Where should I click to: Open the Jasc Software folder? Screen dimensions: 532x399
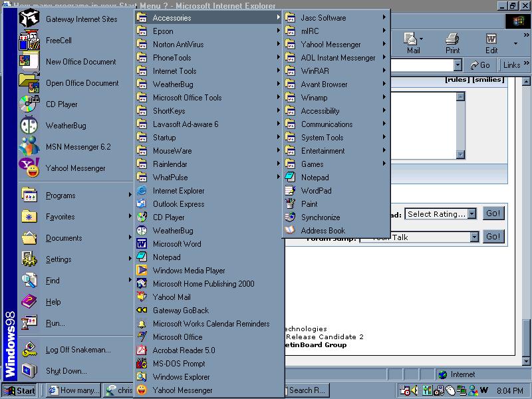tap(336, 18)
